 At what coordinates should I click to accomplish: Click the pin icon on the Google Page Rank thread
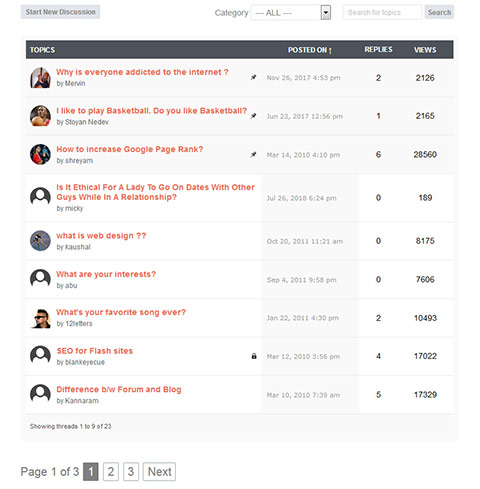(x=253, y=155)
